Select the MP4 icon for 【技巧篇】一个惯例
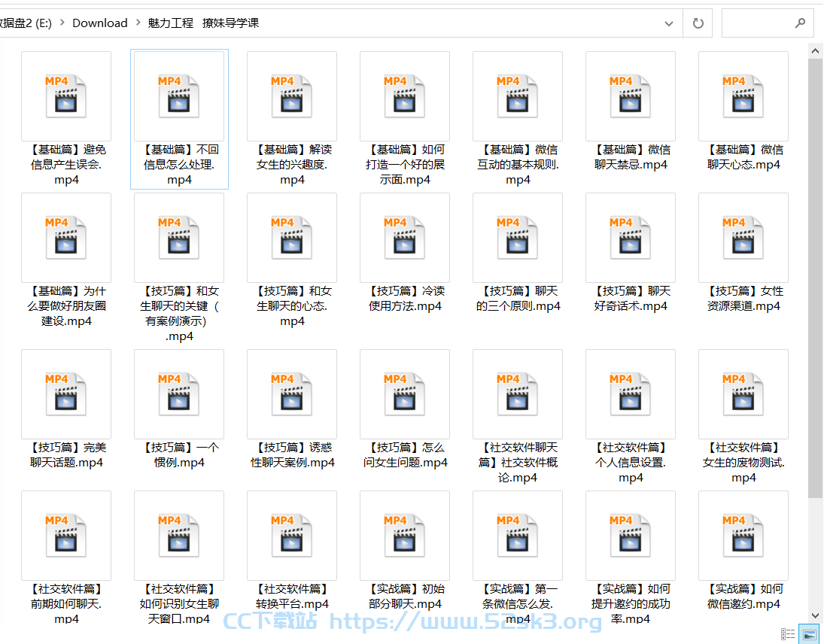This screenshot has height=644, width=824. [x=178, y=394]
